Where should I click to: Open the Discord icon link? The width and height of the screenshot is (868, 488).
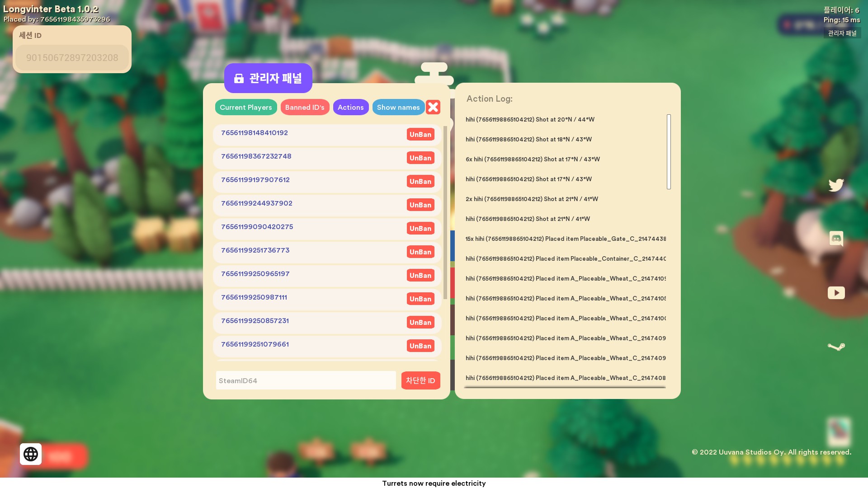pyautogui.click(x=836, y=238)
